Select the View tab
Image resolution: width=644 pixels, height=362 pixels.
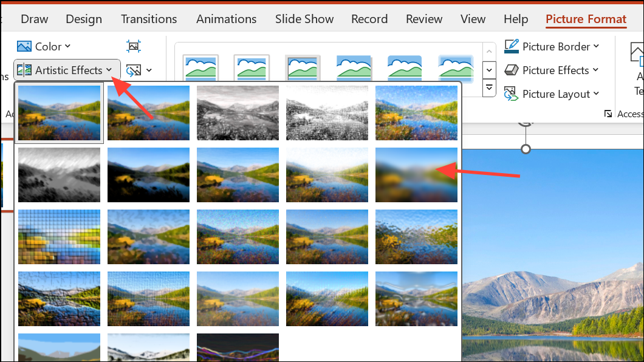[x=473, y=19]
